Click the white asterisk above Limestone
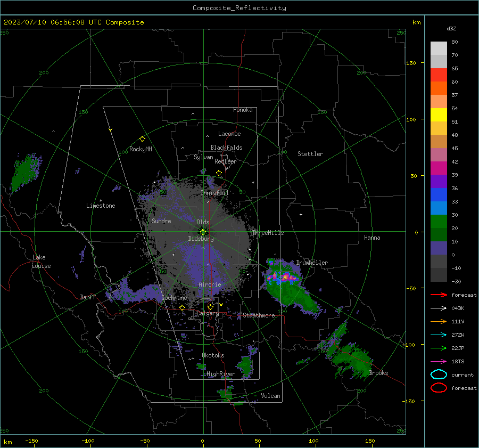The height and width of the screenshot is (448, 479). click(x=101, y=201)
